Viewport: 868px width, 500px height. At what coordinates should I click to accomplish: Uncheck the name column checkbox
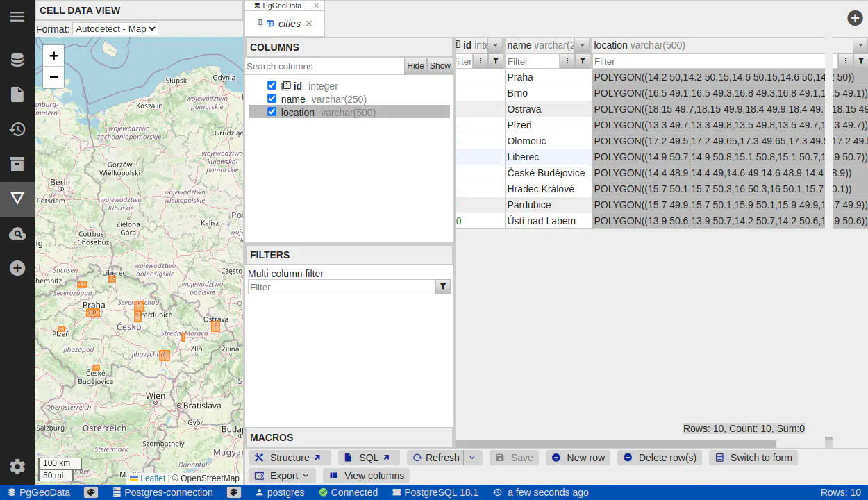[x=272, y=99]
